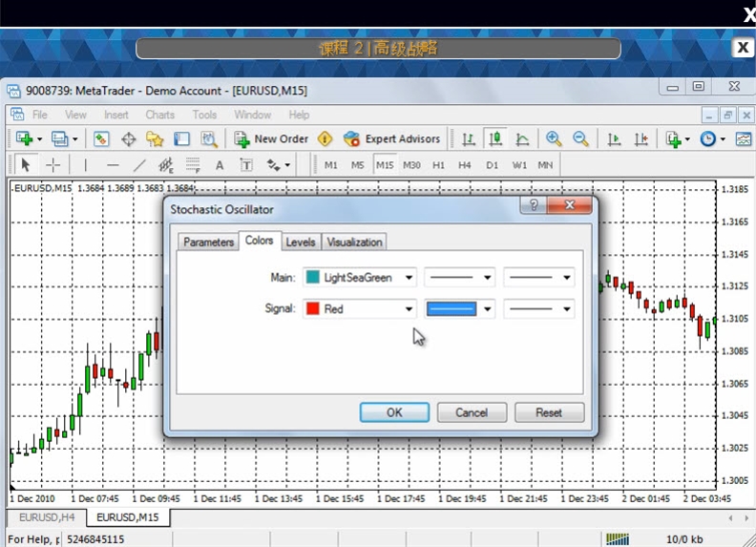The width and height of the screenshot is (756, 547).
Task: Click the Cancel button
Action: tap(472, 413)
